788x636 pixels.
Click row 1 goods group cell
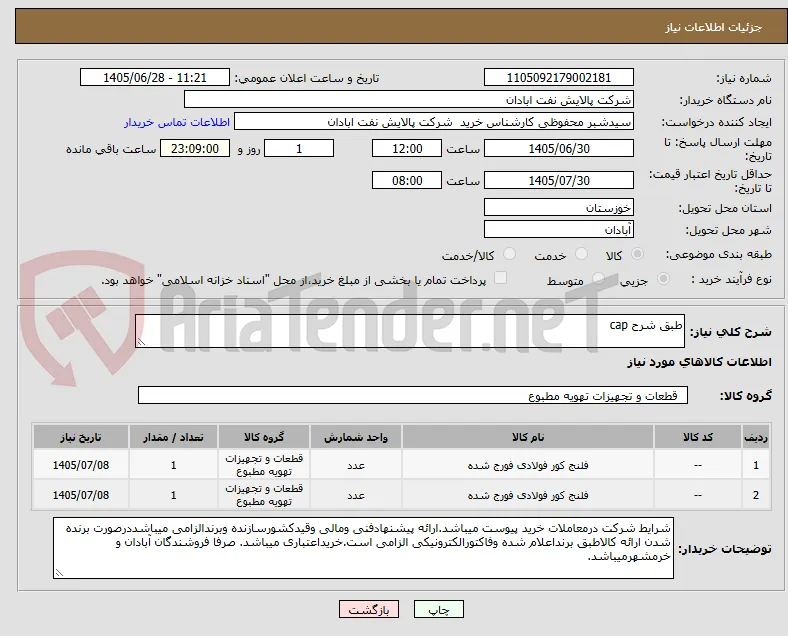coord(264,465)
